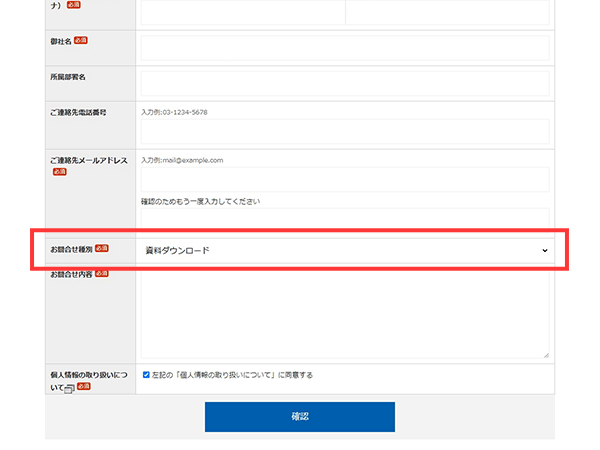Click the first ご連絡先メールアドレス input field
This screenshot has width=600, height=450.
(x=345, y=179)
